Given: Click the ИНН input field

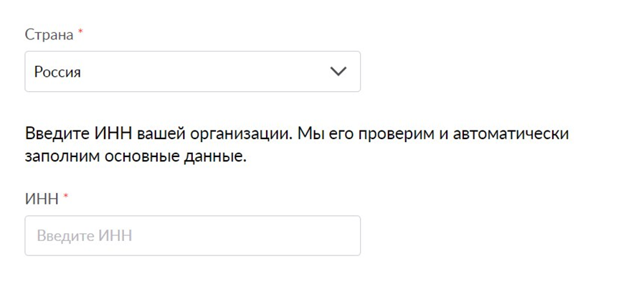Looking at the screenshot, I should (192, 236).
